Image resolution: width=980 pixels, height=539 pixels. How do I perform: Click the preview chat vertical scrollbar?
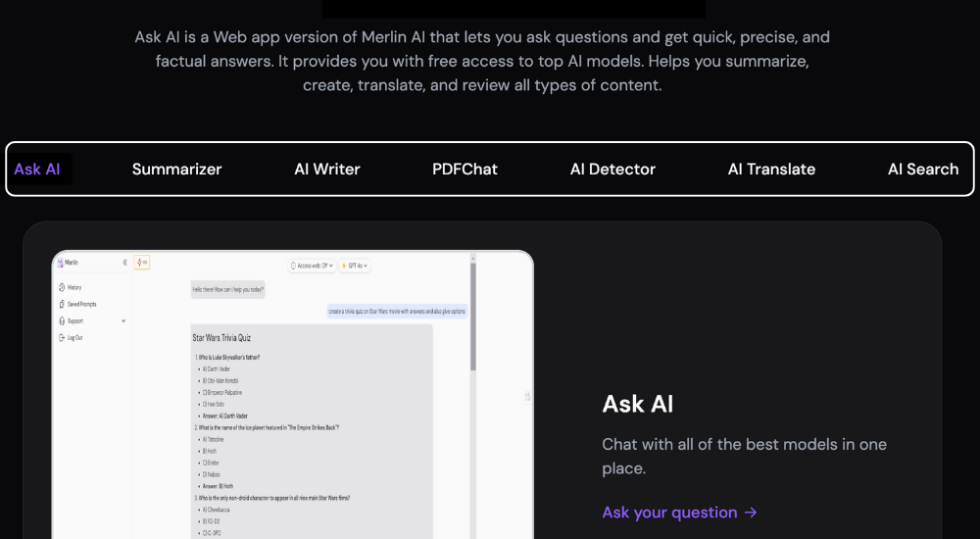coord(473,316)
